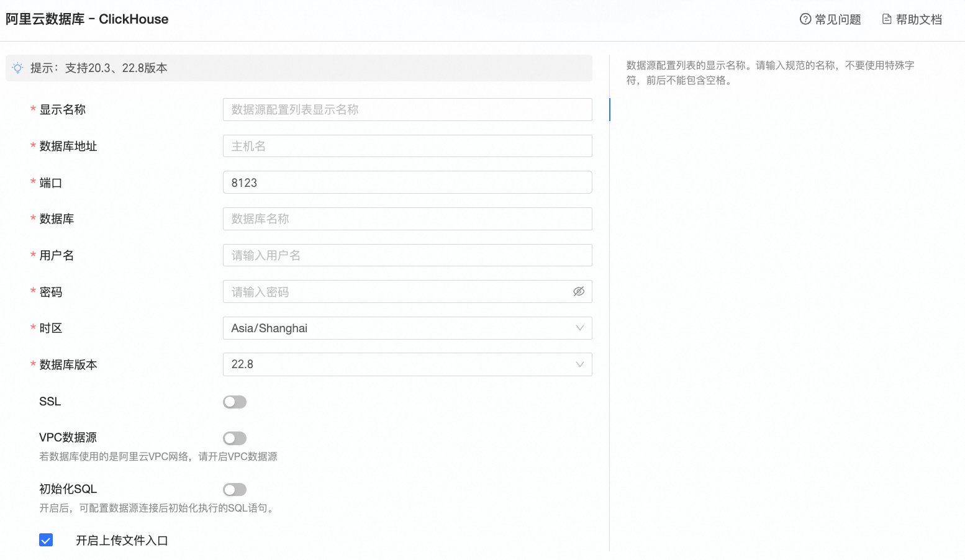Viewport: 965px width, 560px height.
Task: Click the right-side help description paragraph
Action: click(771, 73)
